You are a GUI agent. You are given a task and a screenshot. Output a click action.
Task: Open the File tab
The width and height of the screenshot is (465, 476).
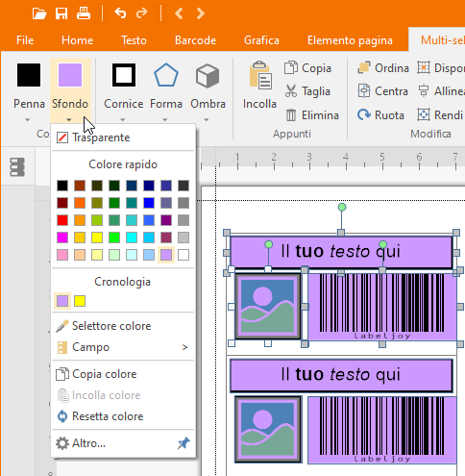(x=25, y=40)
